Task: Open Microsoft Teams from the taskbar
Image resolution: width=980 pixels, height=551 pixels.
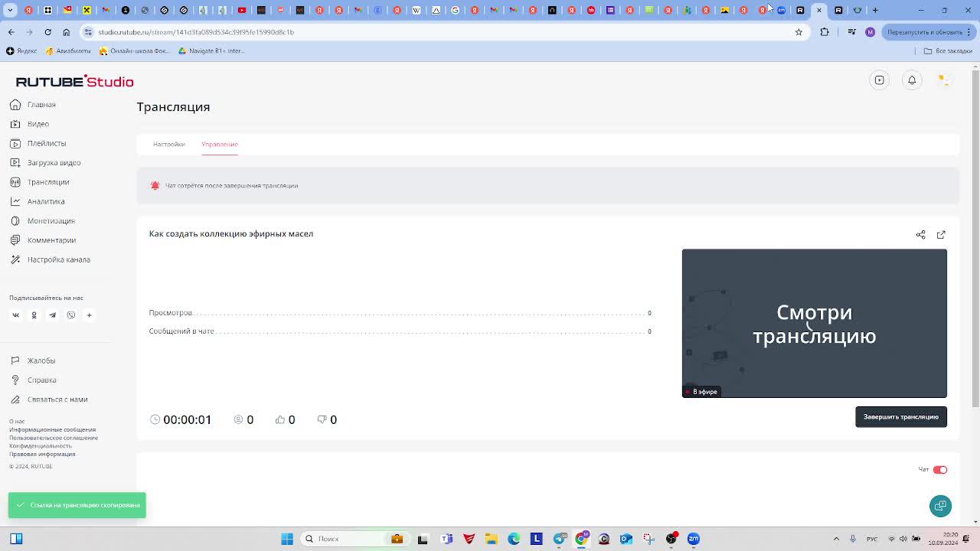Action: coord(446,539)
